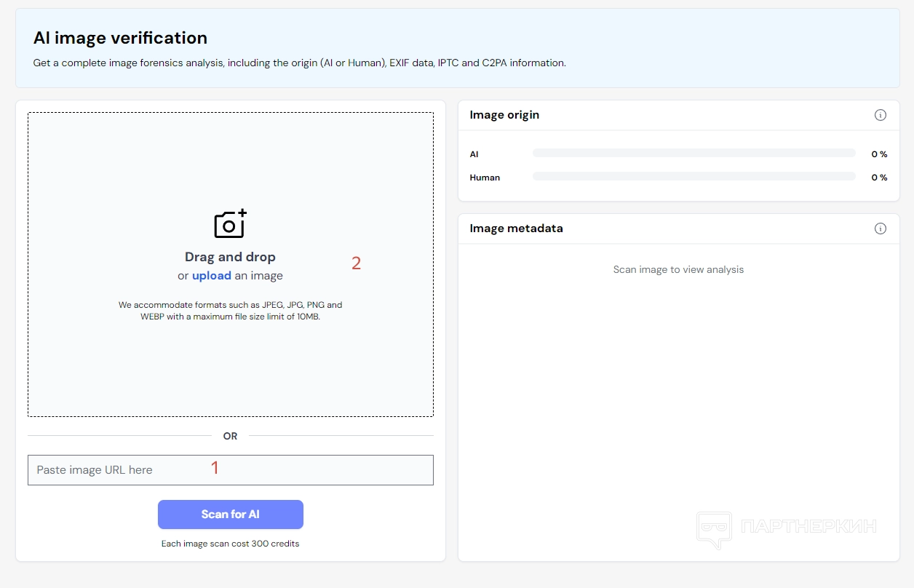This screenshot has width=914, height=588.
Task: Click the "Each image scan cost 300 credits" note
Action: [230, 544]
